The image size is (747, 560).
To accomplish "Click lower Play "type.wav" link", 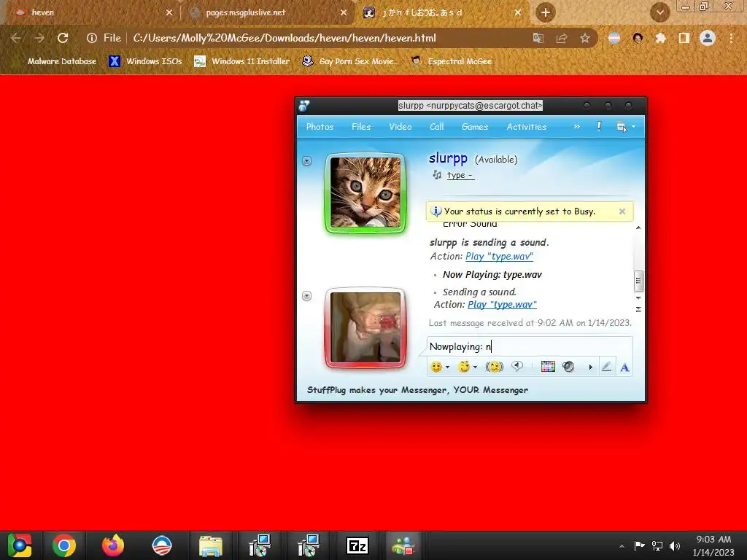I will [x=502, y=304].
